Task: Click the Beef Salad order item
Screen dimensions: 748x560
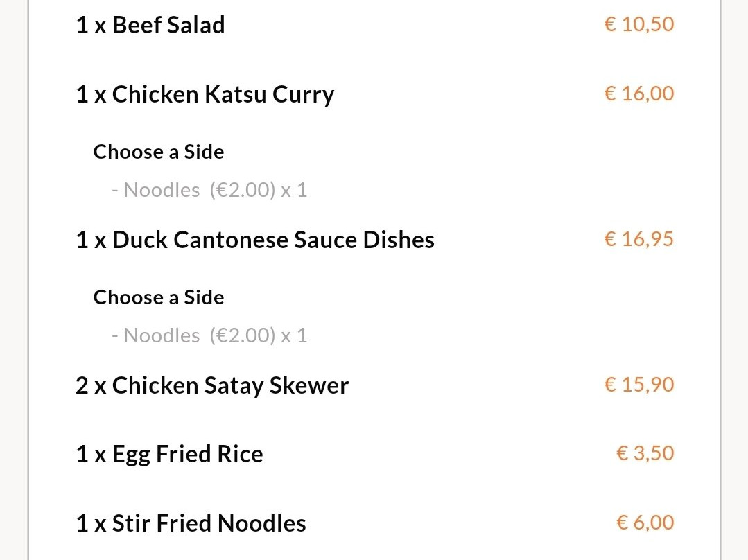Action: [x=168, y=25]
